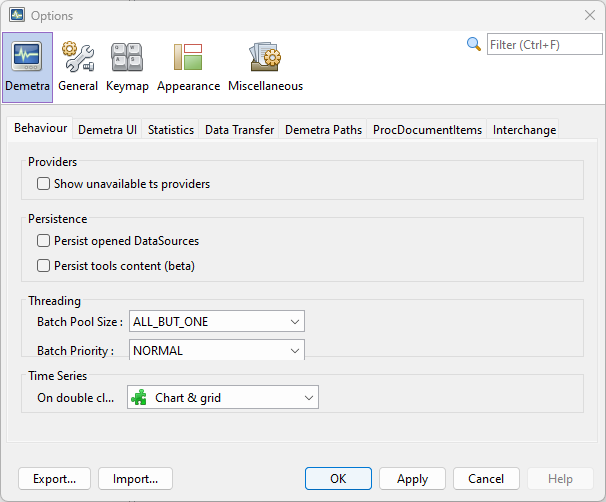The image size is (606, 502).
Task: Click the Filter search field
Action: point(543,45)
